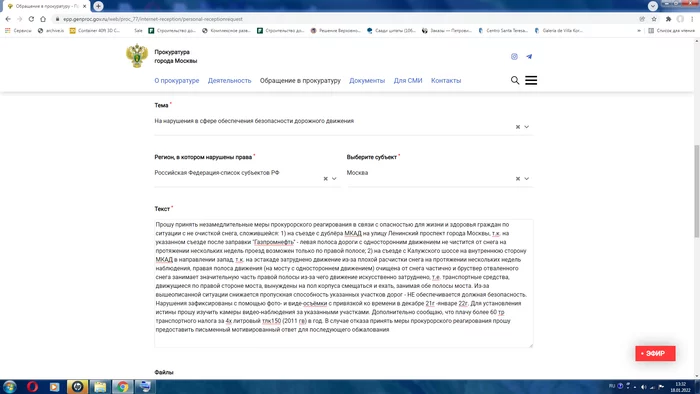The height and width of the screenshot is (394, 700).
Task: Open the HP taskbar icon
Action: pos(77,386)
